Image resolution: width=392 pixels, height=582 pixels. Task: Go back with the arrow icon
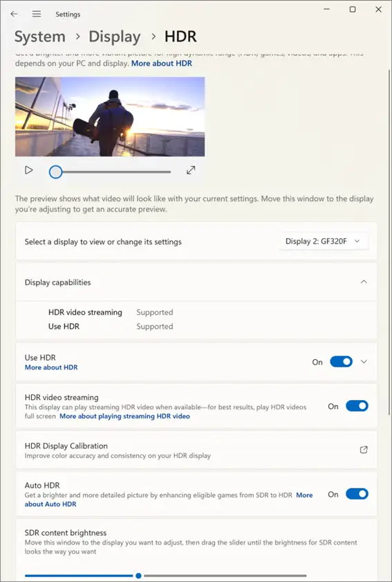click(14, 14)
